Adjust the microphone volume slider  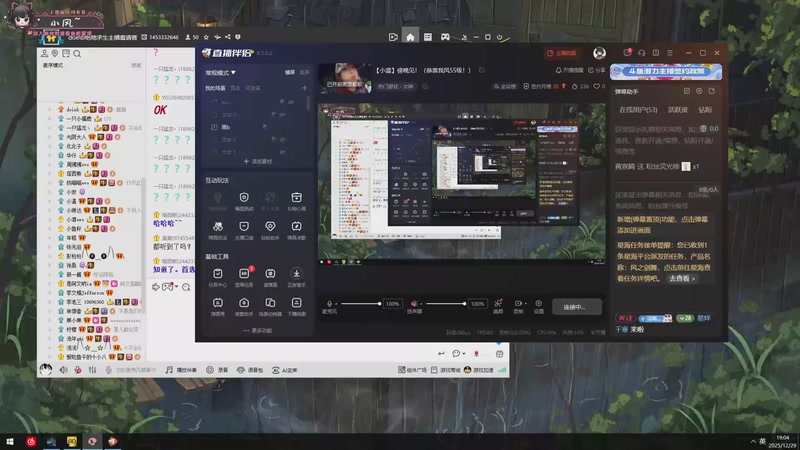[x=360, y=304]
